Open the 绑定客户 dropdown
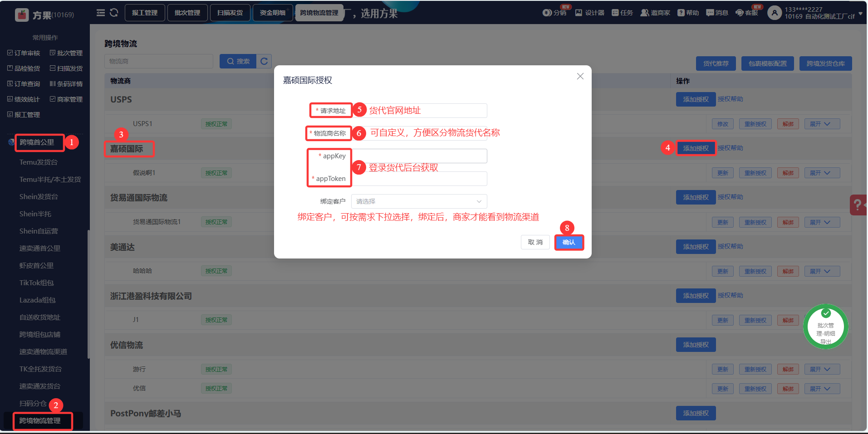 (419, 201)
